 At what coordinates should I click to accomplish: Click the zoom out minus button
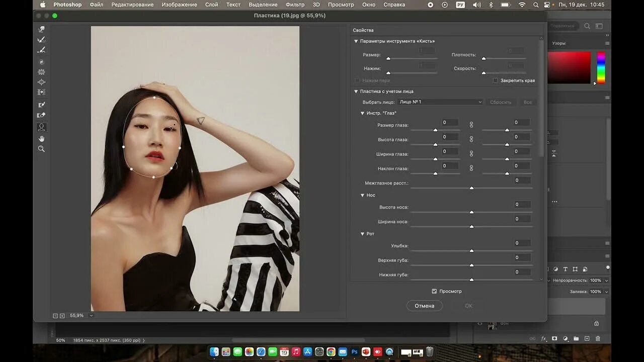tap(55, 316)
